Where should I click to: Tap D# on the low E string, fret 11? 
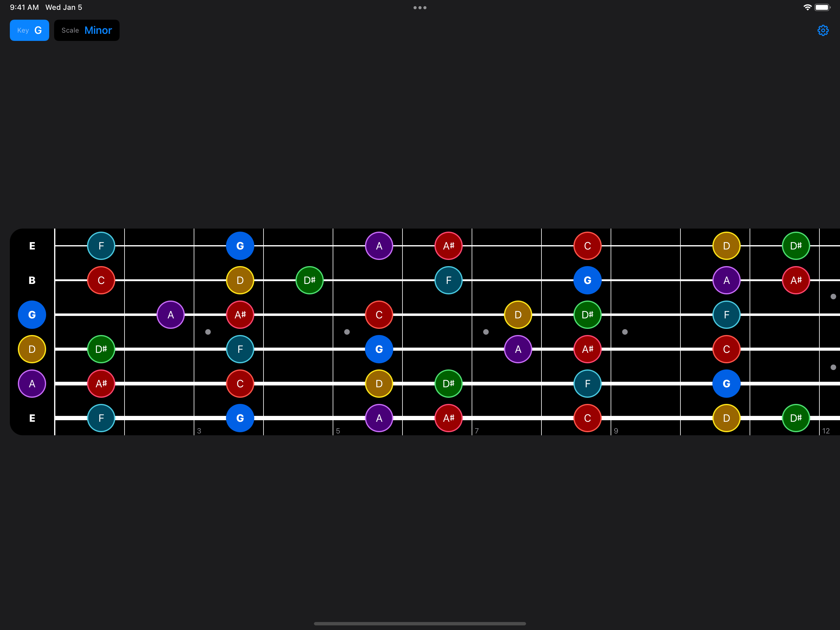point(796,418)
